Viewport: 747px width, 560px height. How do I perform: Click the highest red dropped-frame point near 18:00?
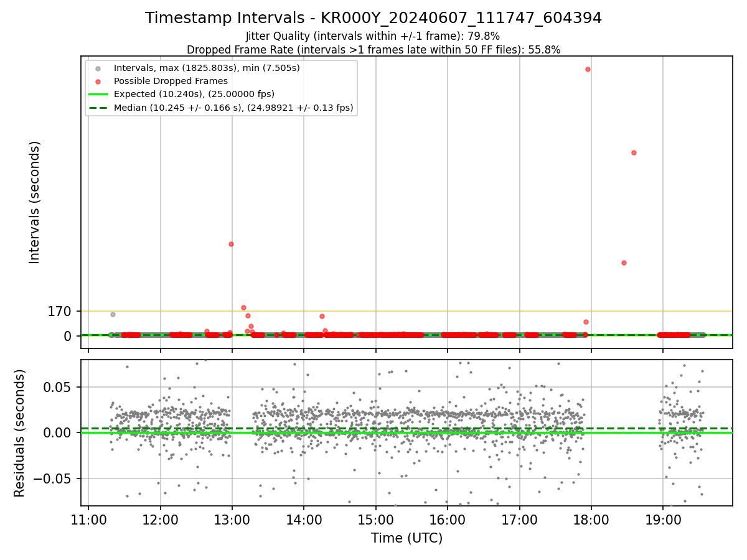pos(588,69)
